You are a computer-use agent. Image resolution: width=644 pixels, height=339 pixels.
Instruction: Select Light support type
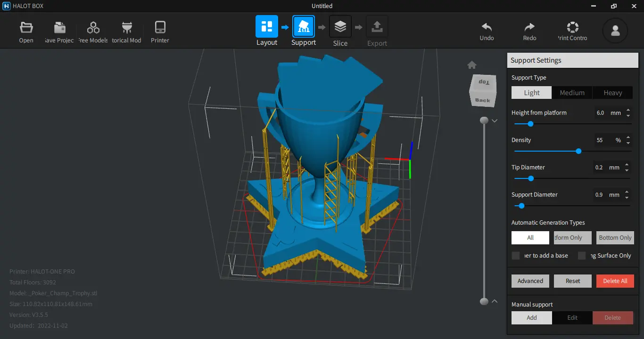(532, 93)
